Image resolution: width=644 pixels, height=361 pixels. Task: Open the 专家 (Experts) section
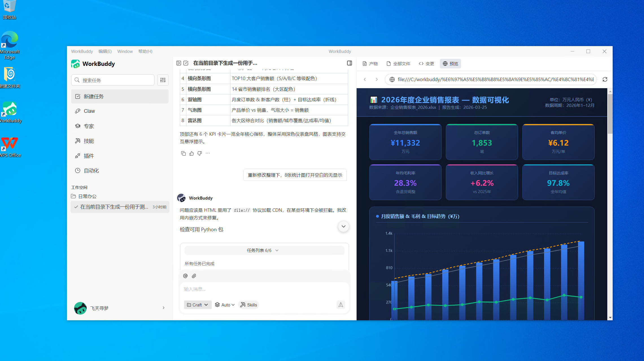(89, 126)
